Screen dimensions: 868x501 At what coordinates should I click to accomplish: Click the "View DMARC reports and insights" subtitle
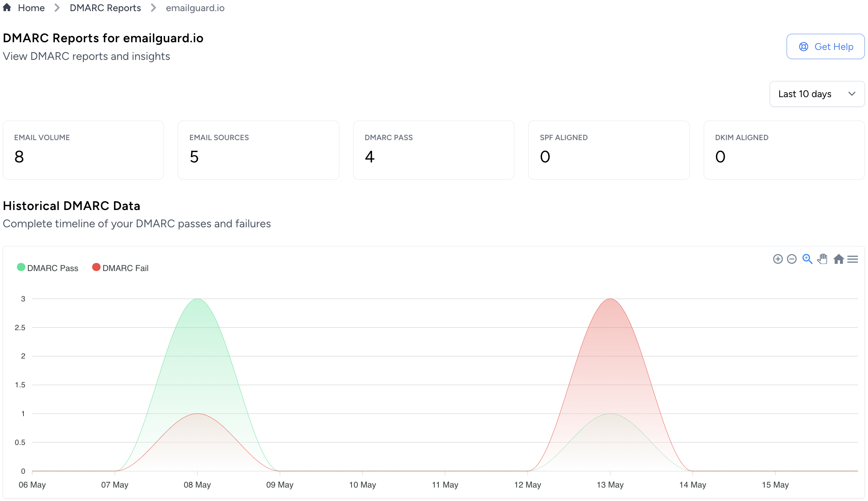point(86,56)
